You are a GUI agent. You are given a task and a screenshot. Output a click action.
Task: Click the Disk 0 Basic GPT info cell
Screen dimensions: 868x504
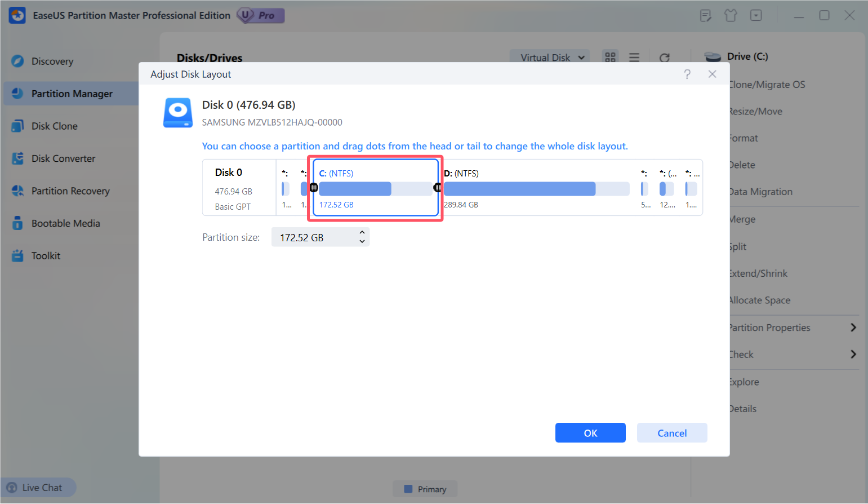coord(239,188)
